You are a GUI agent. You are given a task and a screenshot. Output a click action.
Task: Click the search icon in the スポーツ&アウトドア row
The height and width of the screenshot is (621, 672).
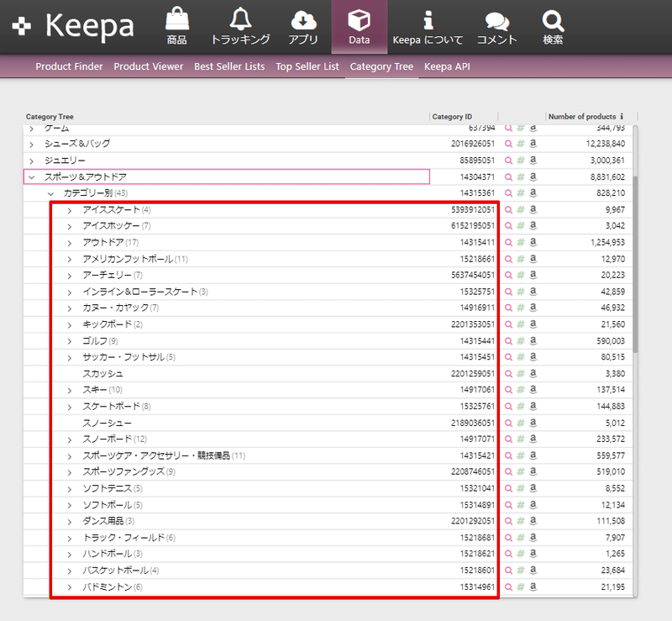point(508,176)
